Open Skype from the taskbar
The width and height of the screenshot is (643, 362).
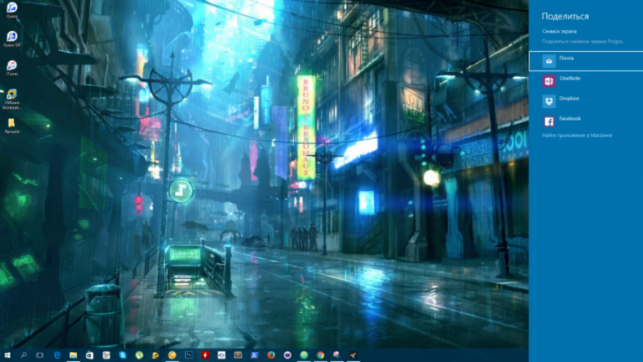[123, 355]
